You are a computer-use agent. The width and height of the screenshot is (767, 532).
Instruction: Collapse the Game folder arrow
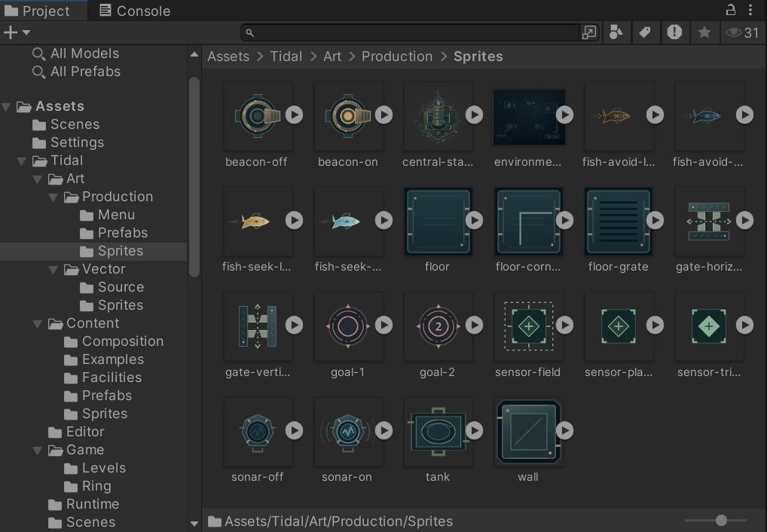(x=38, y=450)
